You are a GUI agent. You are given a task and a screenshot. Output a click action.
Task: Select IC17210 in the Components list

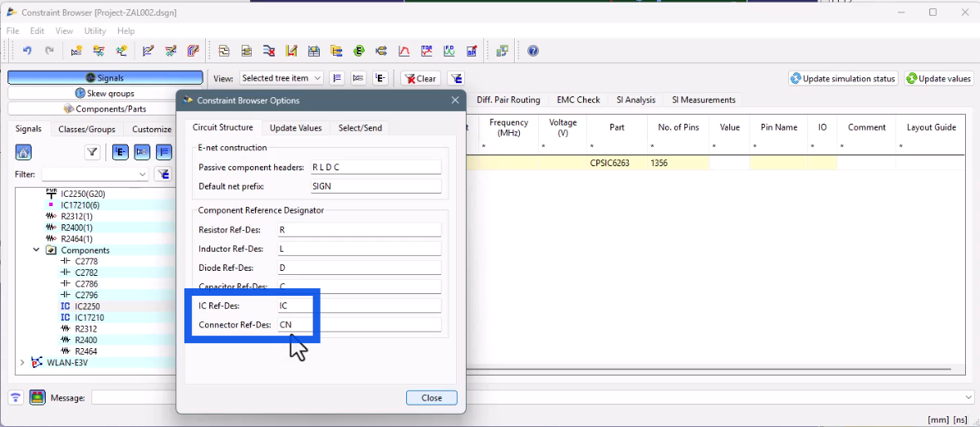pyautogui.click(x=89, y=317)
